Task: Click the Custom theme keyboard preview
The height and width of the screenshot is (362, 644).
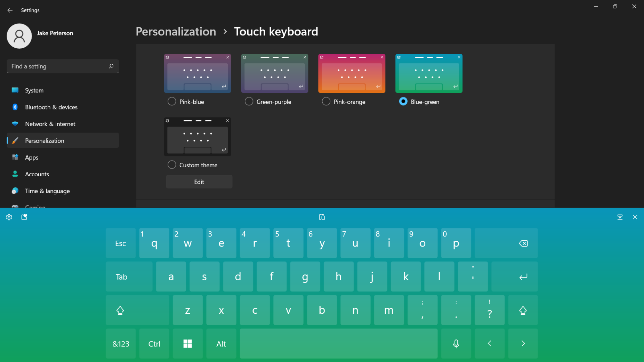Action: click(197, 137)
